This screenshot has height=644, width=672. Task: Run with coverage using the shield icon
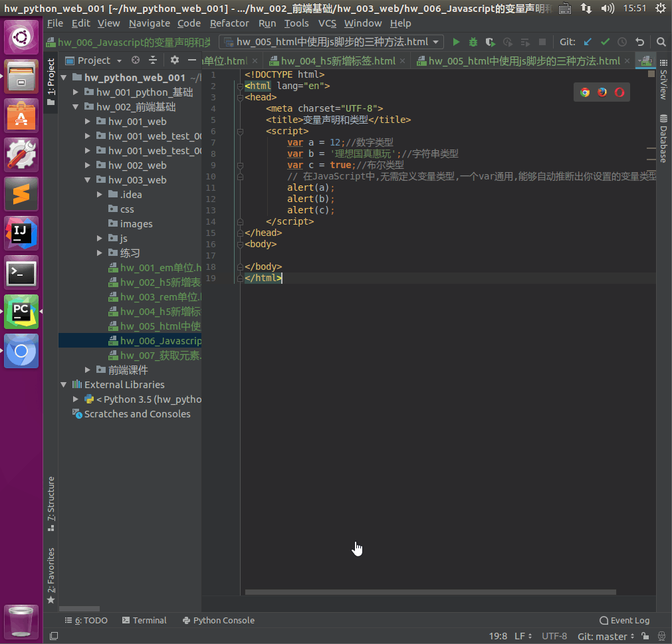[491, 42]
